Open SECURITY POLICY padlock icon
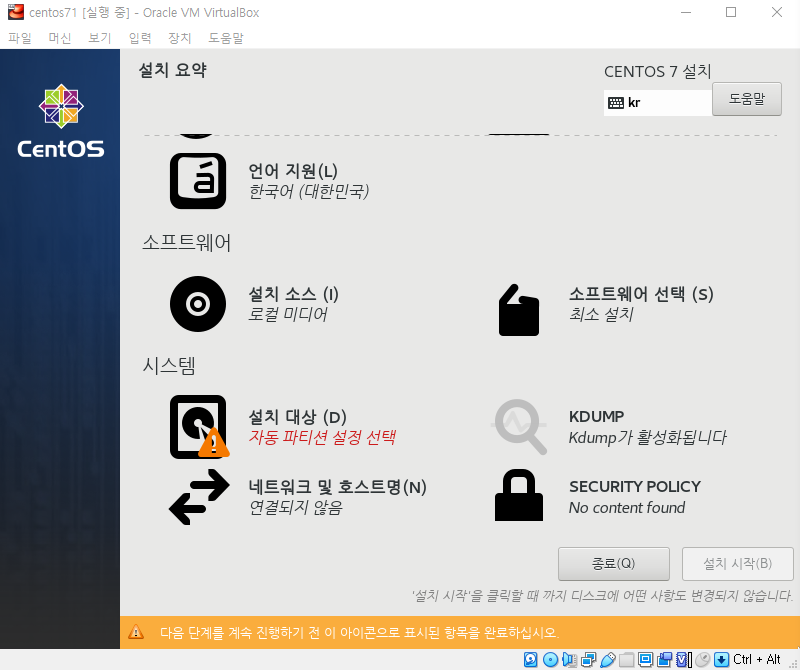The width and height of the screenshot is (800, 670). pyautogui.click(x=519, y=495)
